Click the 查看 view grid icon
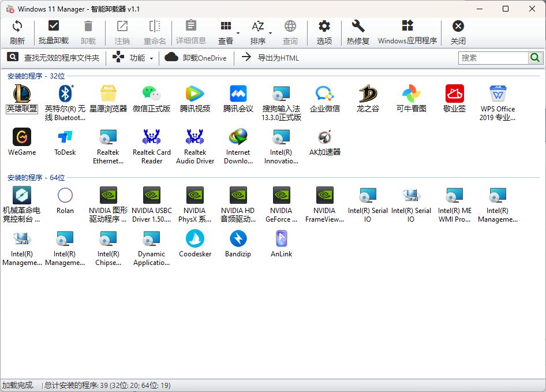Screen dimensions: 546x392 (x=226, y=26)
